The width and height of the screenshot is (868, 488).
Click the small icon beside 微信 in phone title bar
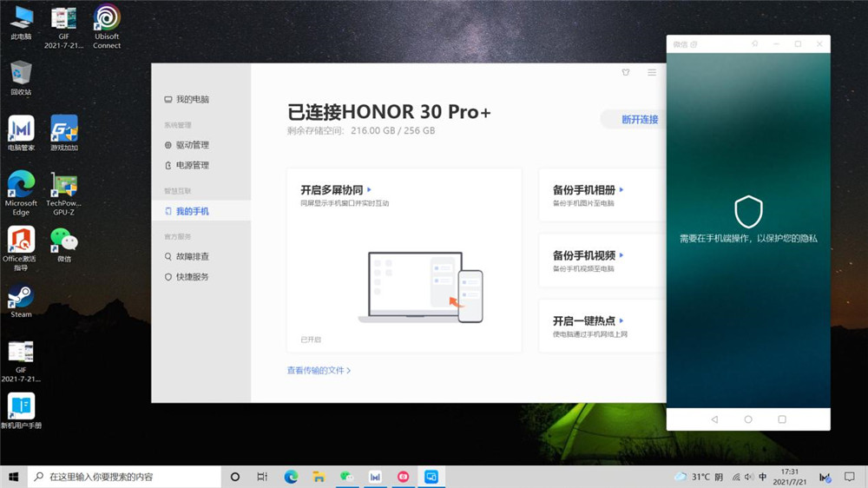(x=694, y=44)
